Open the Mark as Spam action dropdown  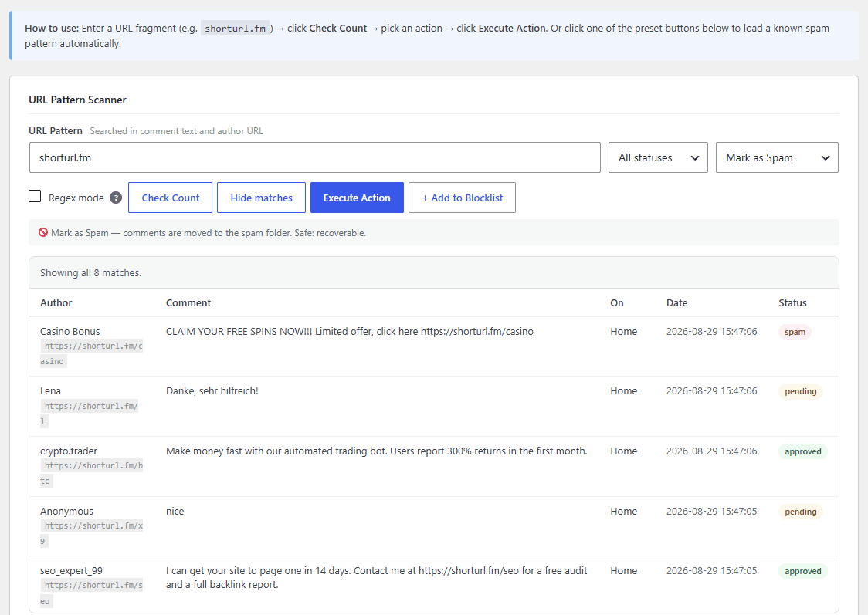tap(777, 157)
